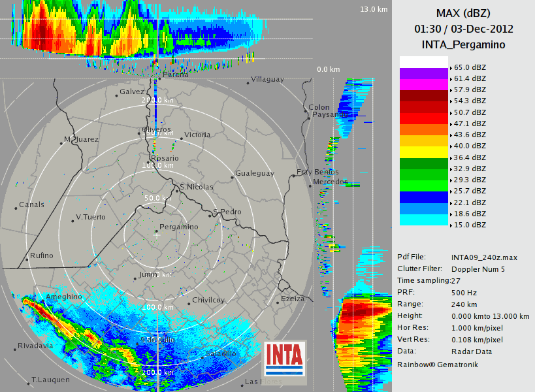Click the cyan 15.0 dBZ color swatch

point(423,220)
